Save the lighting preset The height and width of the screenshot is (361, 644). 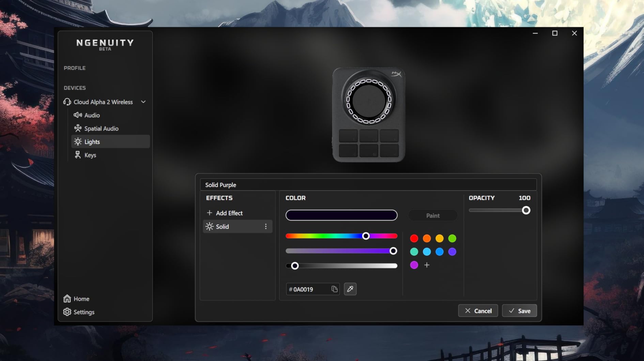pos(519,311)
